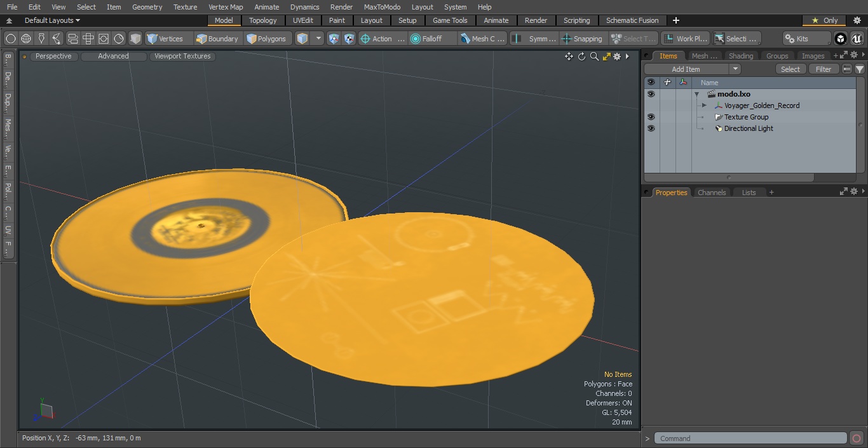Toggle visibility of Directional Light
Screen dimensions: 868x448
pyautogui.click(x=651, y=128)
